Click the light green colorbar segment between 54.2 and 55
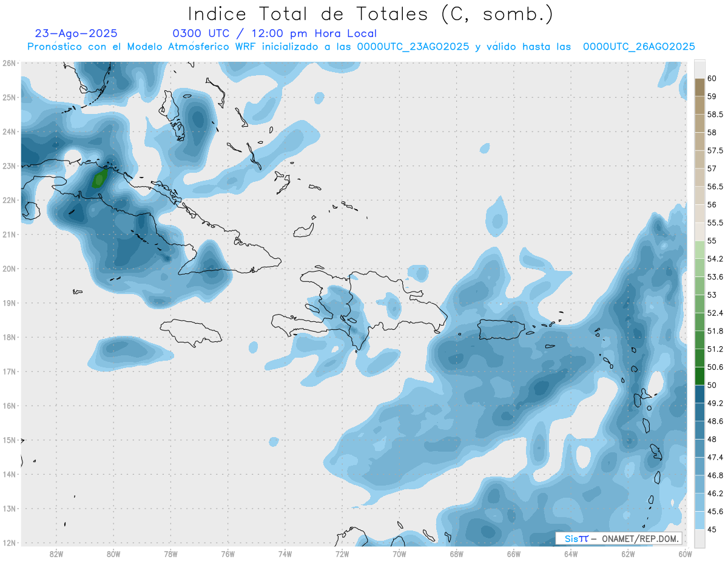This screenshot has width=728, height=562. coord(699,250)
